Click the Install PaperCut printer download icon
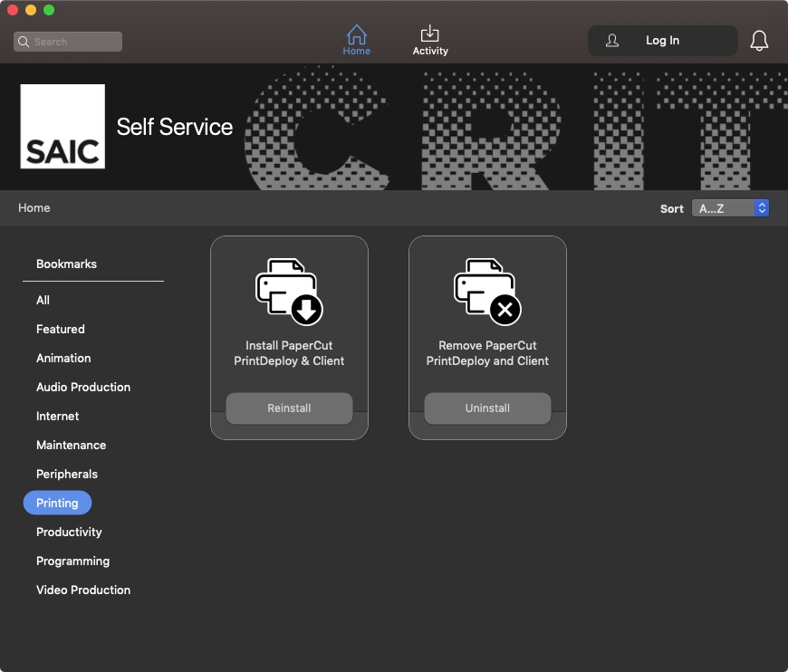 (x=289, y=292)
